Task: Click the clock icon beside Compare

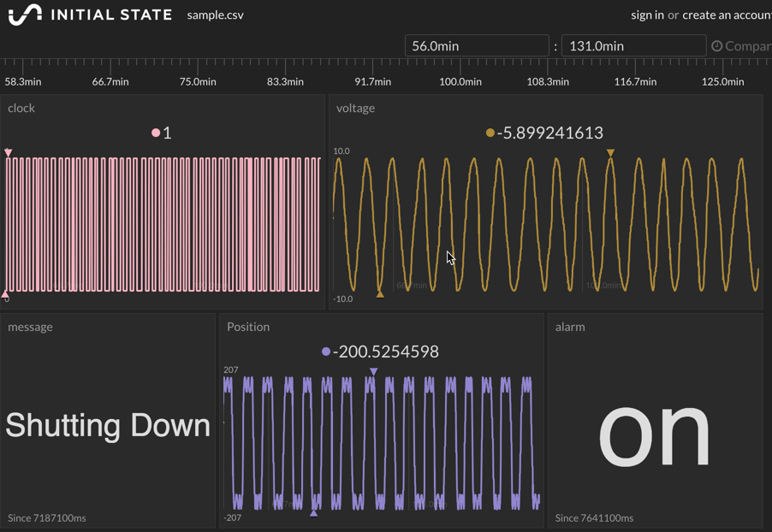Action: tap(717, 46)
